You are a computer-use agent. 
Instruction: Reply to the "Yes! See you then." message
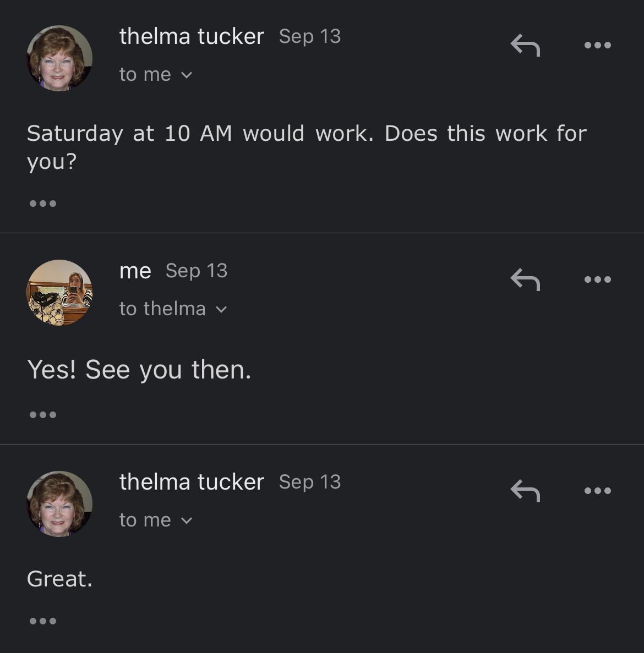pyautogui.click(x=525, y=279)
